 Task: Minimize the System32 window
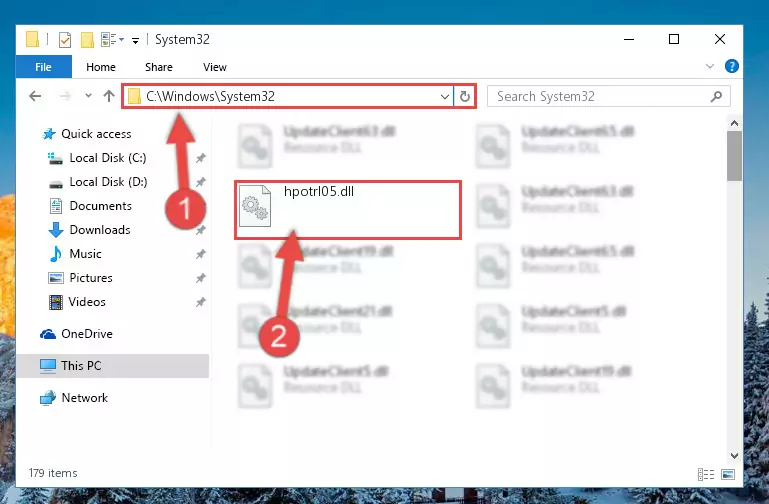point(629,39)
